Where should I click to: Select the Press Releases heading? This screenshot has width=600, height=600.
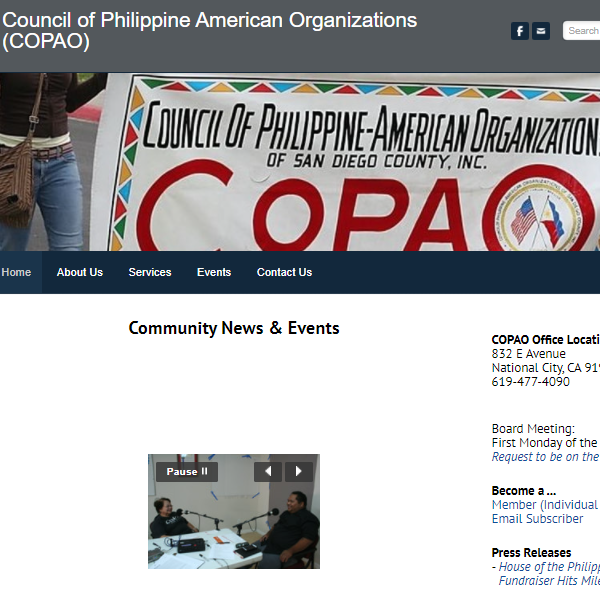click(x=531, y=553)
